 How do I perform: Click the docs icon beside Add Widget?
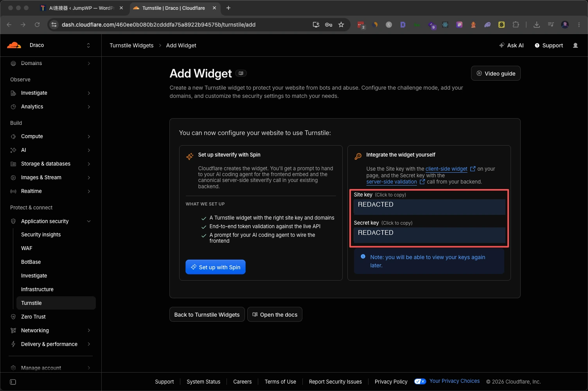[241, 73]
